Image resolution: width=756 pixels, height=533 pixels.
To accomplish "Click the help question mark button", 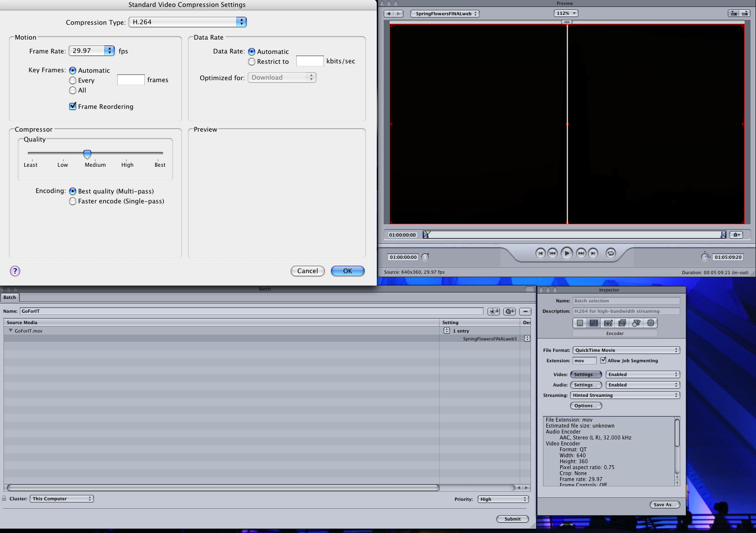I will click(15, 271).
